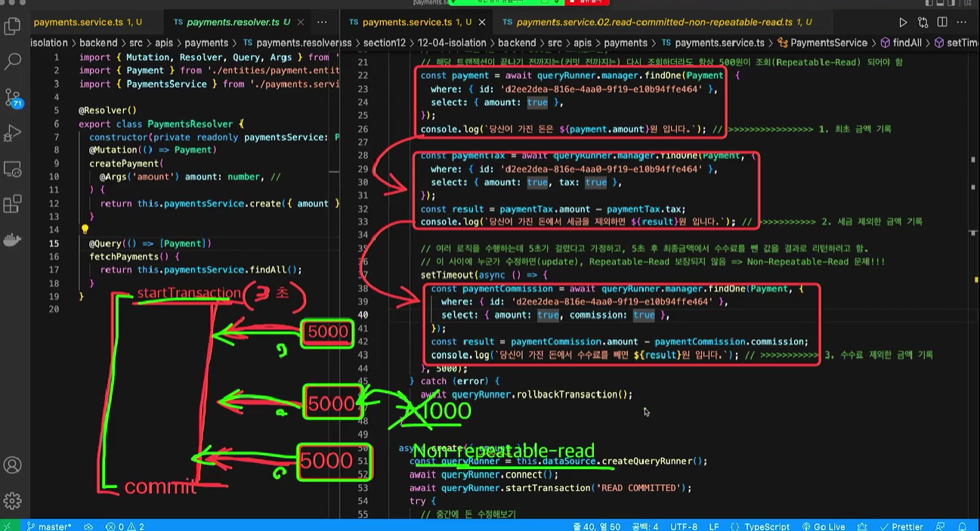Image resolution: width=980 pixels, height=531 pixels.
Task: Click 'createPayment(' on line 9
Action: point(127,163)
